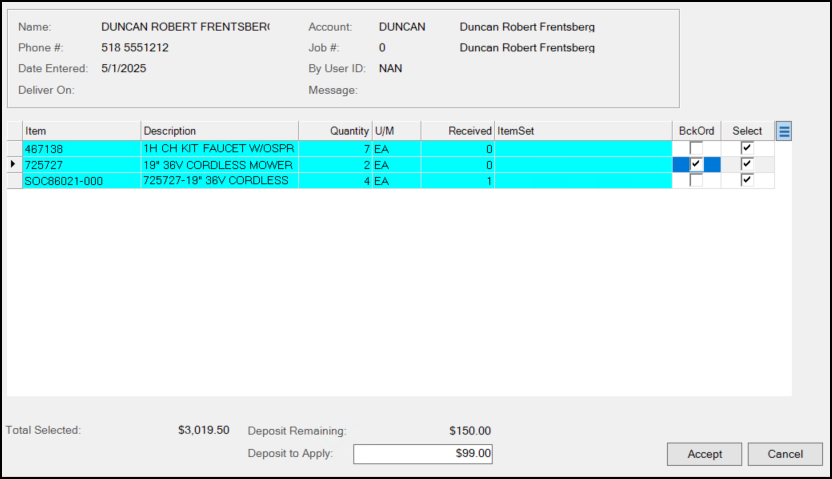Sort by the Item column header

point(81,131)
